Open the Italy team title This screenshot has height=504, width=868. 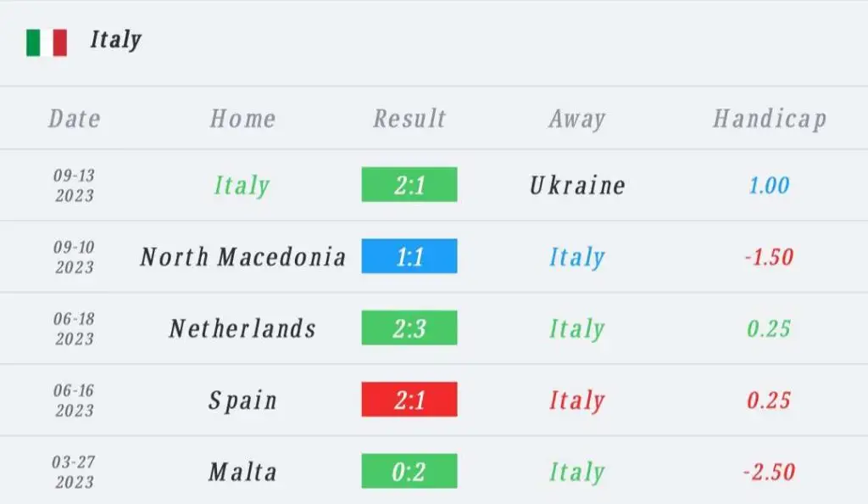pos(115,41)
